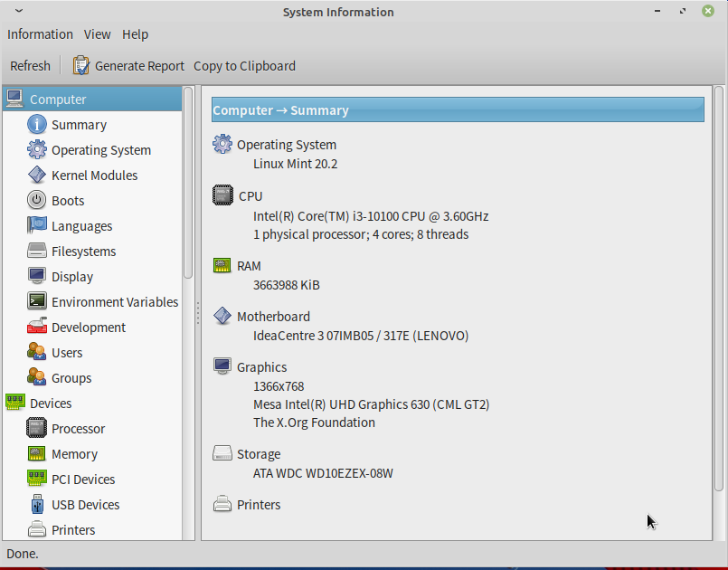Click the Motherboard icon in summary
This screenshot has height=570, width=728.
point(222,317)
